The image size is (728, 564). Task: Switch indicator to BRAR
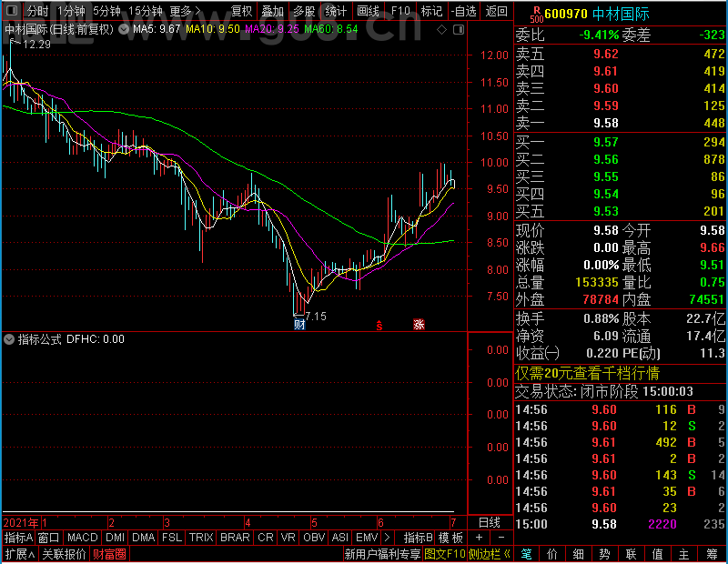[235, 538]
